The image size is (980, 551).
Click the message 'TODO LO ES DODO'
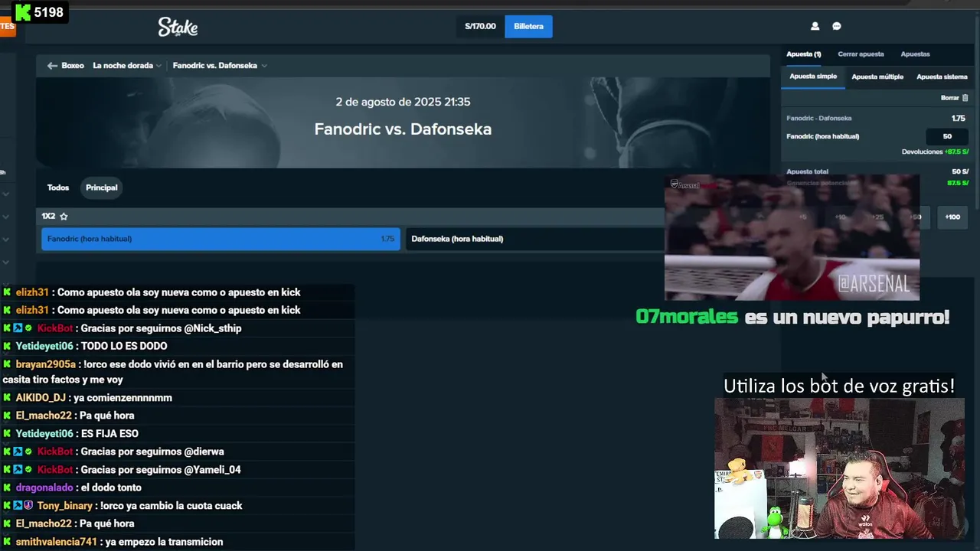tap(124, 346)
